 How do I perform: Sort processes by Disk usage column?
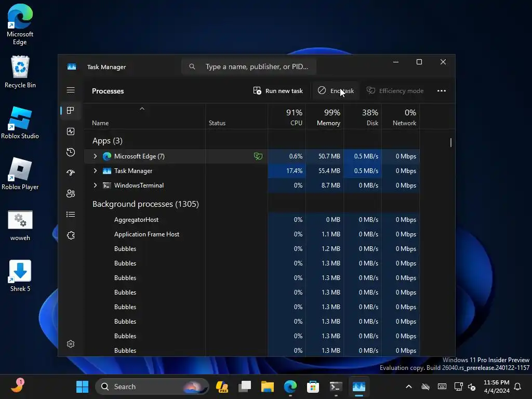click(x=363, y=117)
